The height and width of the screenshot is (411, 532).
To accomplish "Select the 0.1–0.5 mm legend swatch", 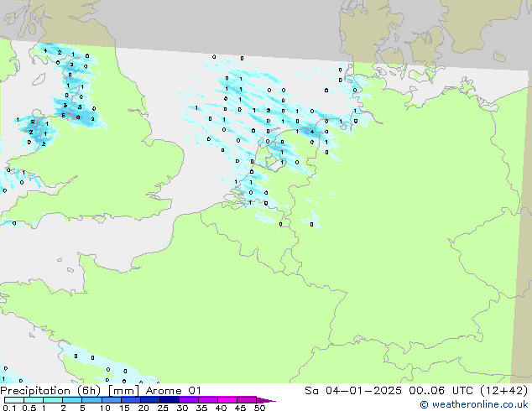I will (x=14, y=400).
